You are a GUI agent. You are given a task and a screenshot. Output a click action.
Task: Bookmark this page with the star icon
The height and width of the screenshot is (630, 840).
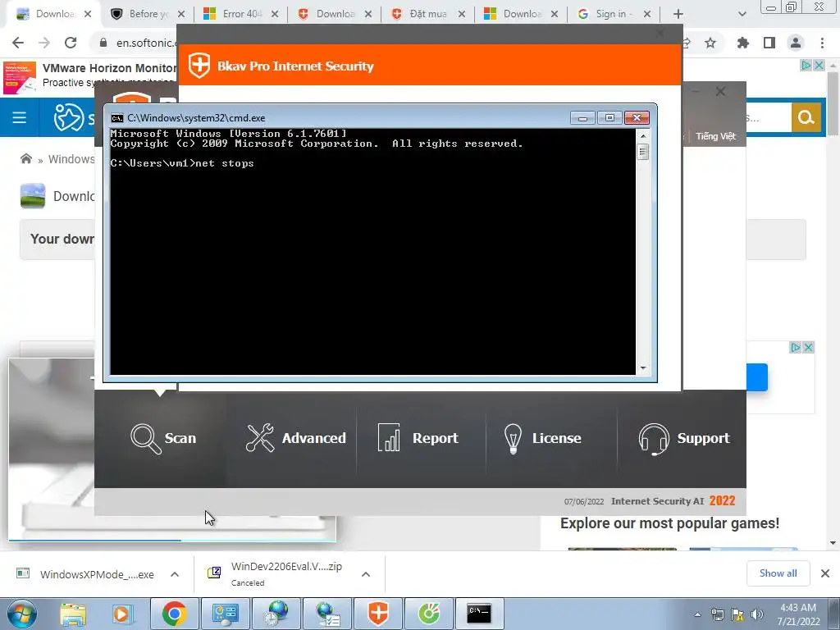click(710, 43)
